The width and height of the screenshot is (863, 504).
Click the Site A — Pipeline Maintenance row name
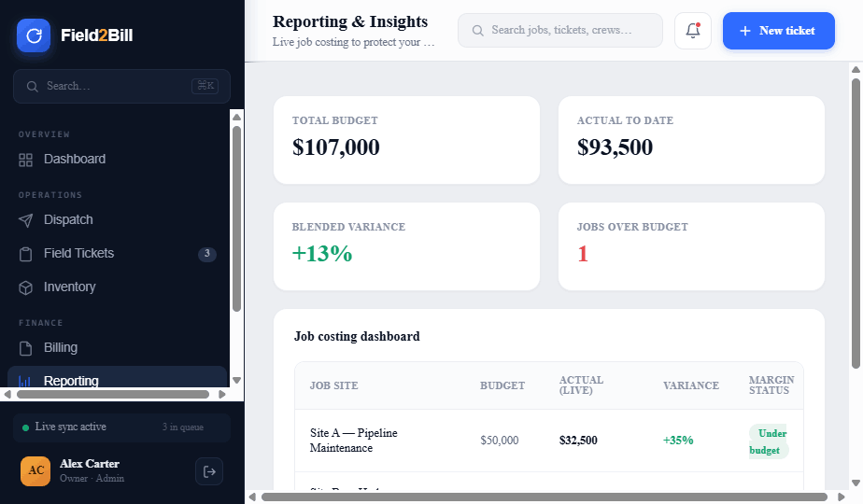click(x=353, y=441)
